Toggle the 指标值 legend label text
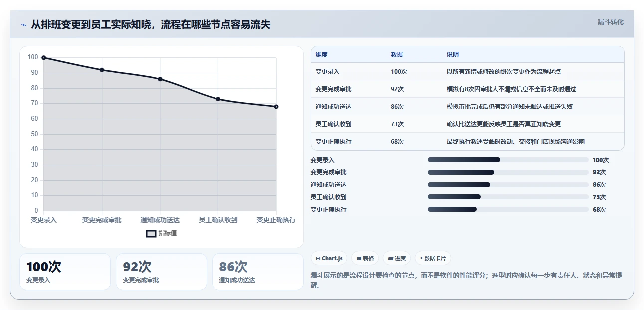Screen dimensions: 644x310 (168, 233)
